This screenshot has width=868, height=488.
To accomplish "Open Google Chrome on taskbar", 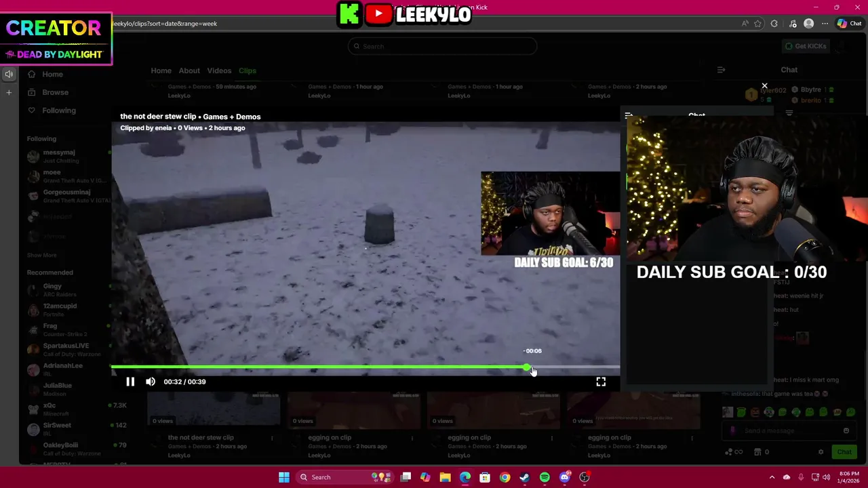I will tap(505, 477).
